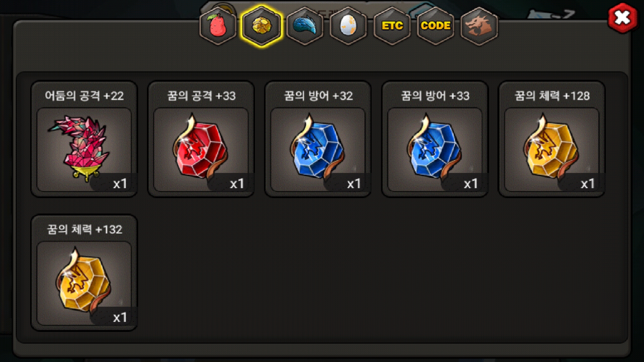Open the dragon head tab icon
644x362 pixels.
pos(479,26)
